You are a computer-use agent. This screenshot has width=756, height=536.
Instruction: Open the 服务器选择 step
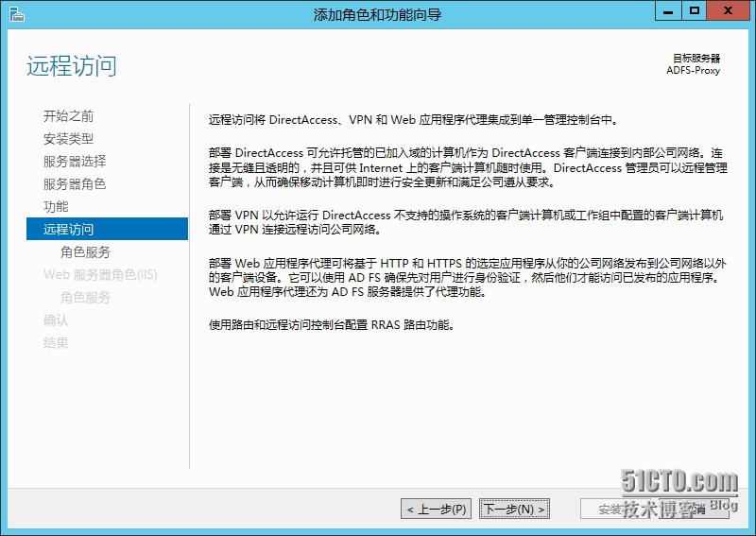tap(75, 162)
